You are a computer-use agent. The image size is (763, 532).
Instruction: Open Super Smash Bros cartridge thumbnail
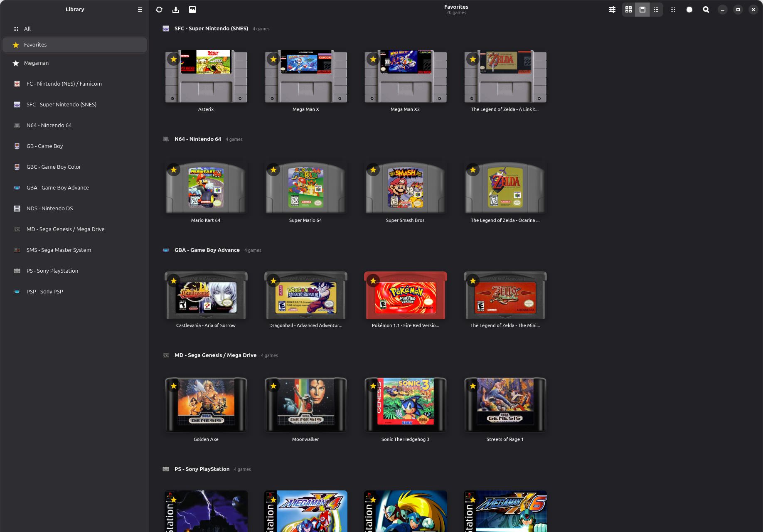pos(405,187)
